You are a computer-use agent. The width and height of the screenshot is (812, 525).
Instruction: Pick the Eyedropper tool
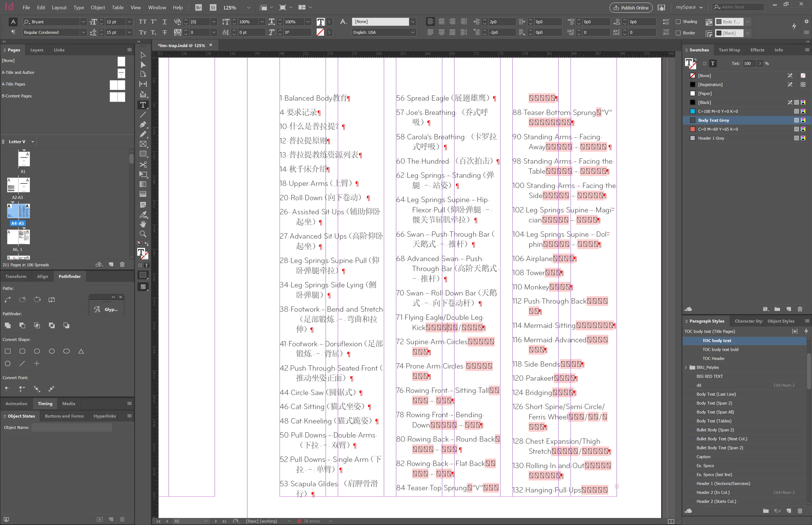point(143,214)
